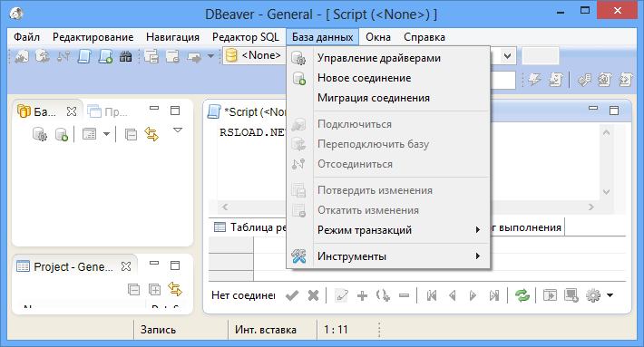Open the Навигация menu
Image resolution: width=644 pixels, height=347 pixels.
(172, 37)
